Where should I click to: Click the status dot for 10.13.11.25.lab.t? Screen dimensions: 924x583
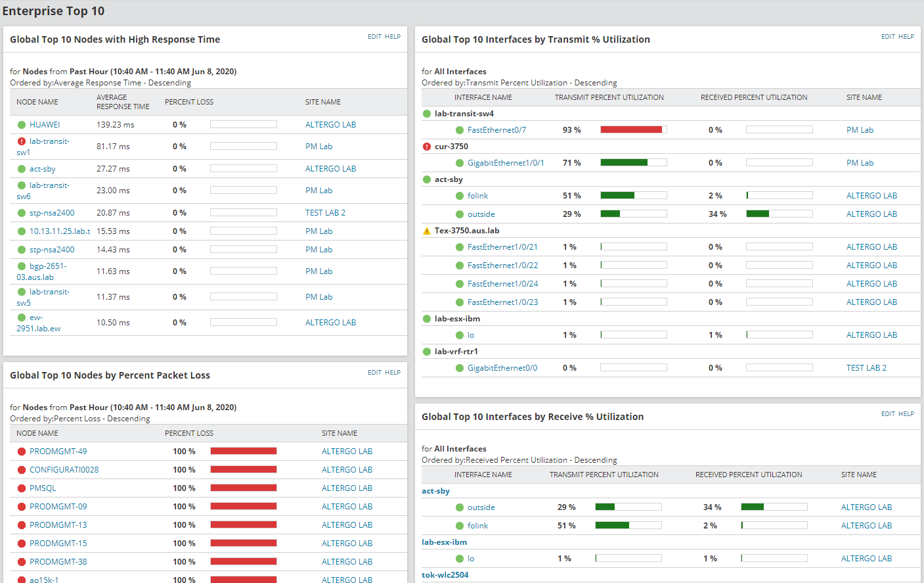pyautogui.click(x=22, y=231)
